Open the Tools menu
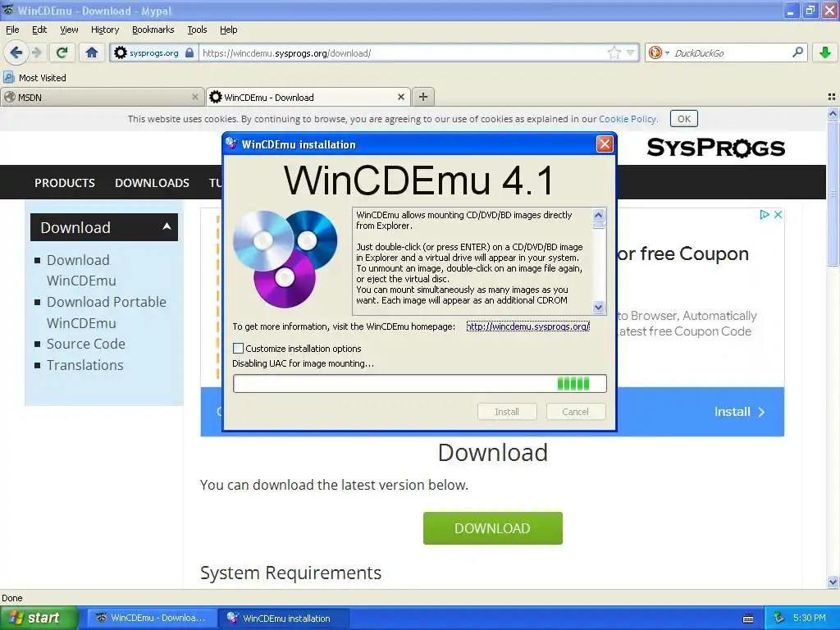The width and height of the screenshot is (840, 630). click(197, 30)
